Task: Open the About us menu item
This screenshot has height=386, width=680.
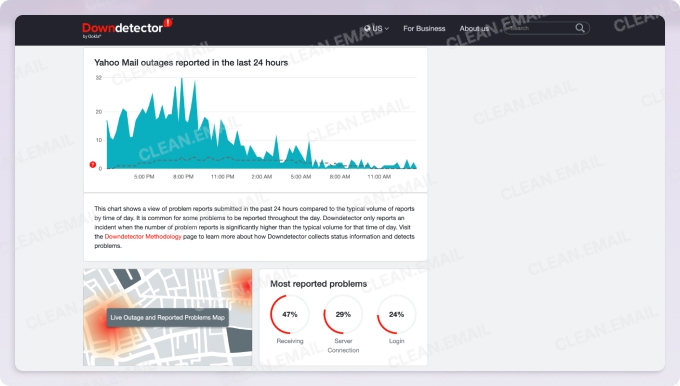Action: [474, 28]
